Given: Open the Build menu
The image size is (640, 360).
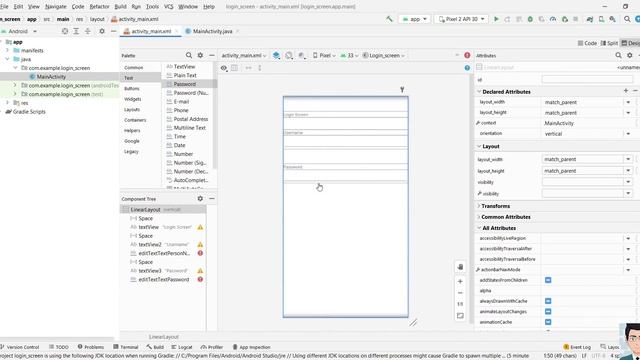Looking at the screenshot, I should click(120, 7).
